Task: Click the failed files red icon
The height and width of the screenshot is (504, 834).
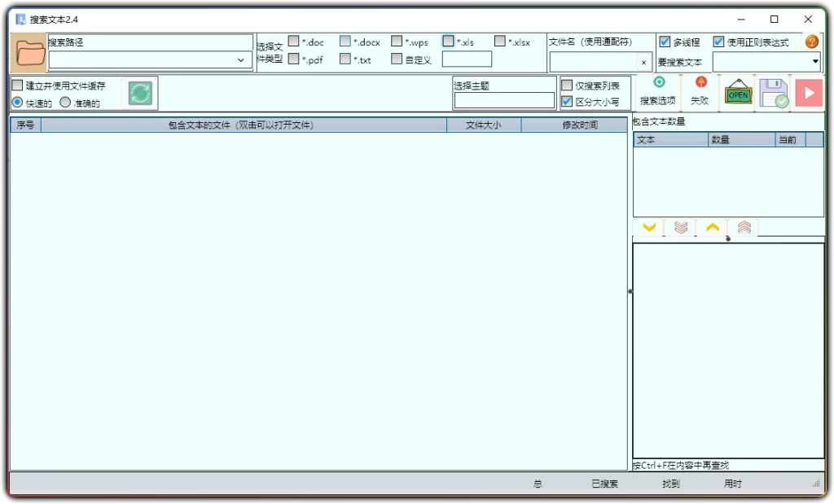Action: [x=701, y=82]
